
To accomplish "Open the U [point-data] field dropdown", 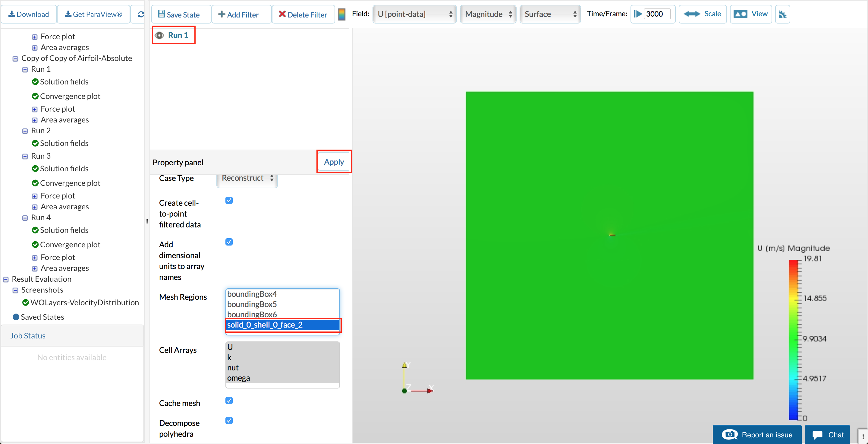I will (x=414, y=14).
